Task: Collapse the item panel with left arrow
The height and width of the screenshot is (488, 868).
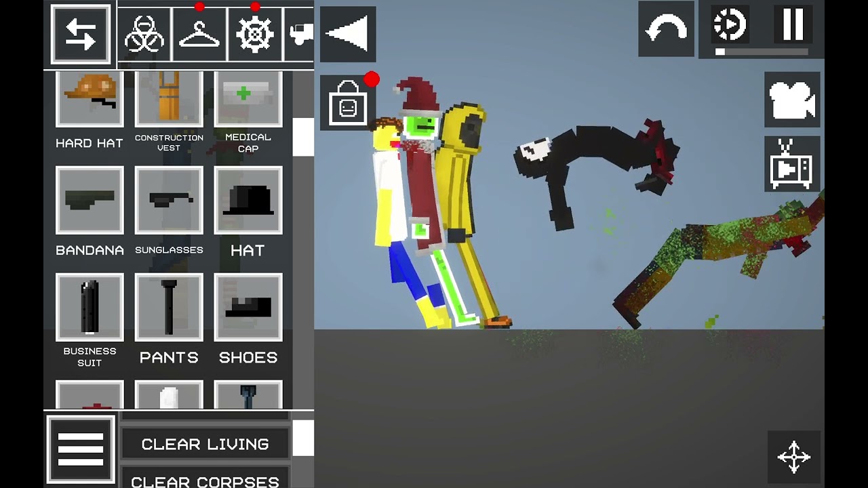Action: coord(347,34)
